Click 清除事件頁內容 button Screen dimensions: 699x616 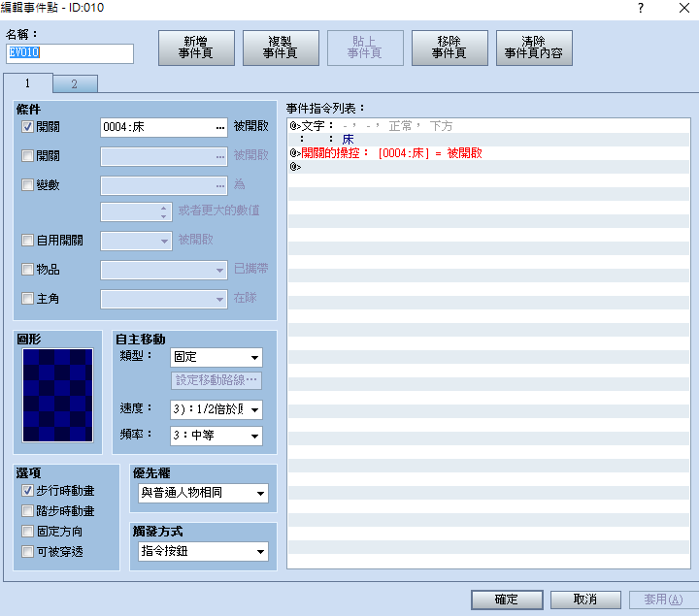tap(534, 48)
